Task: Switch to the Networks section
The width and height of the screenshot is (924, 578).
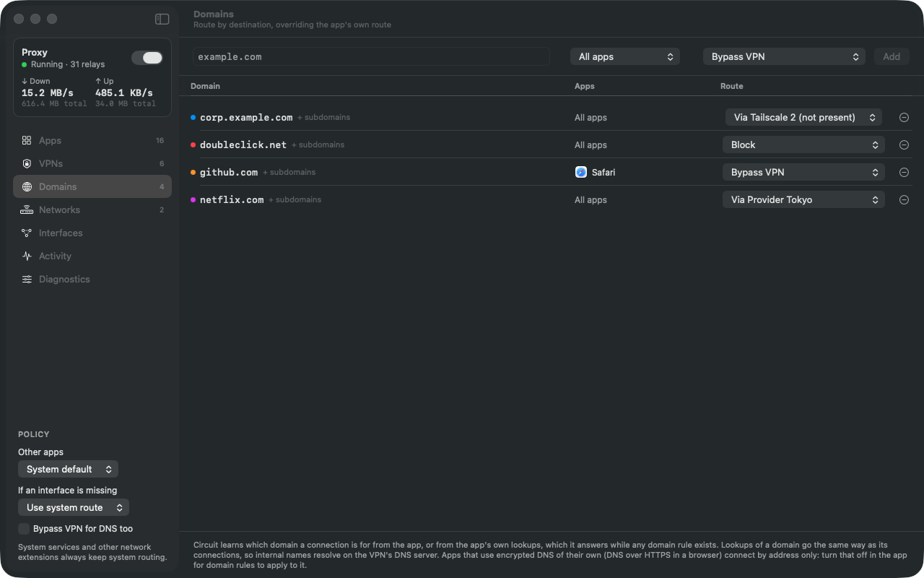Action: point(92,210)
